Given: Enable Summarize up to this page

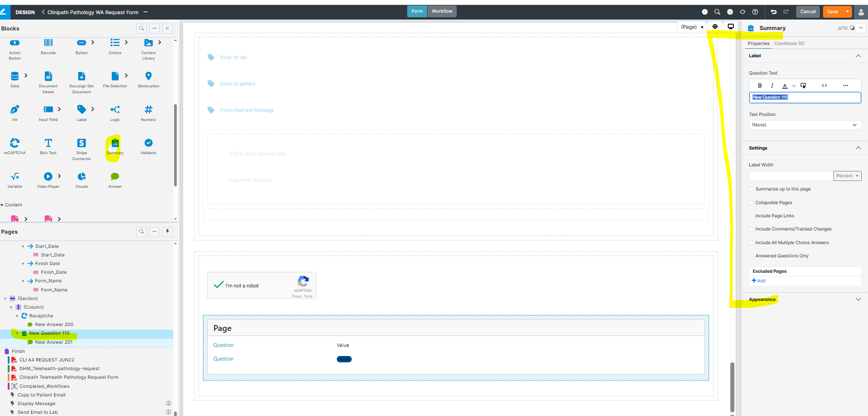Looking at the screenshot, I should pyautogui.click(x=751, y=189).
